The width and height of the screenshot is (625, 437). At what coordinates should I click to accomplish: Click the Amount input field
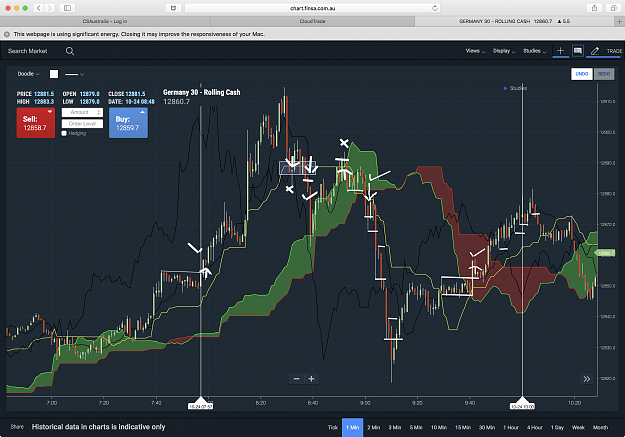82,112
